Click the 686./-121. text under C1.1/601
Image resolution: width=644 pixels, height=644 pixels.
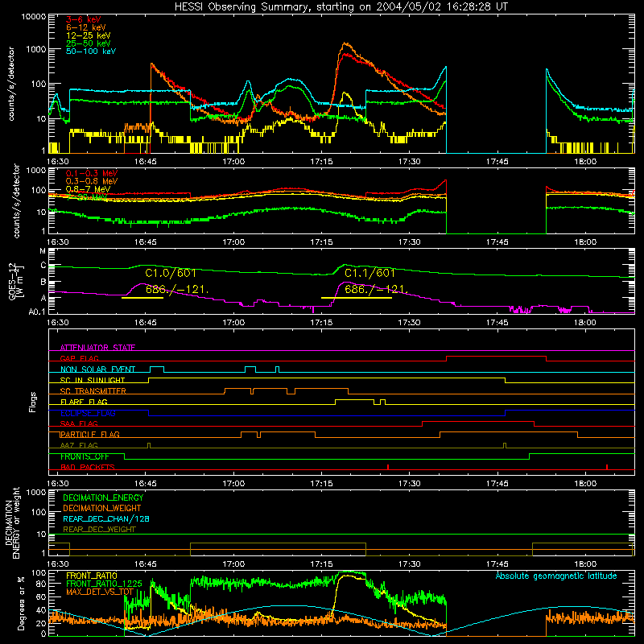[x=376, y=290]
